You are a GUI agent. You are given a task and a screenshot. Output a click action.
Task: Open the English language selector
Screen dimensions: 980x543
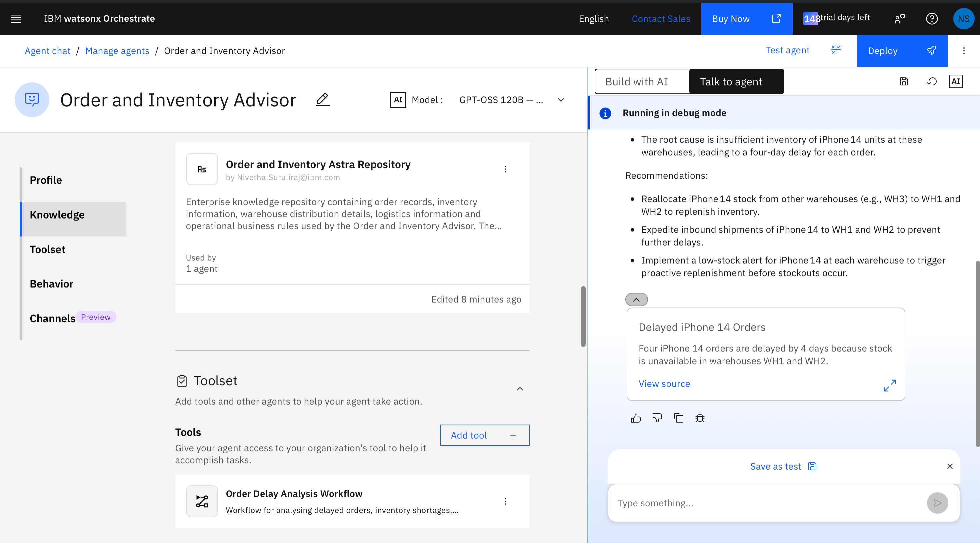[x=593, y=19]
